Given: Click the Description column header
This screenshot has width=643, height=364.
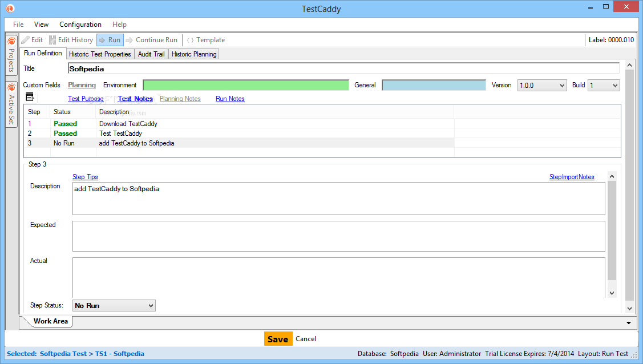Looking at the screenshot, I should point(275,112).
